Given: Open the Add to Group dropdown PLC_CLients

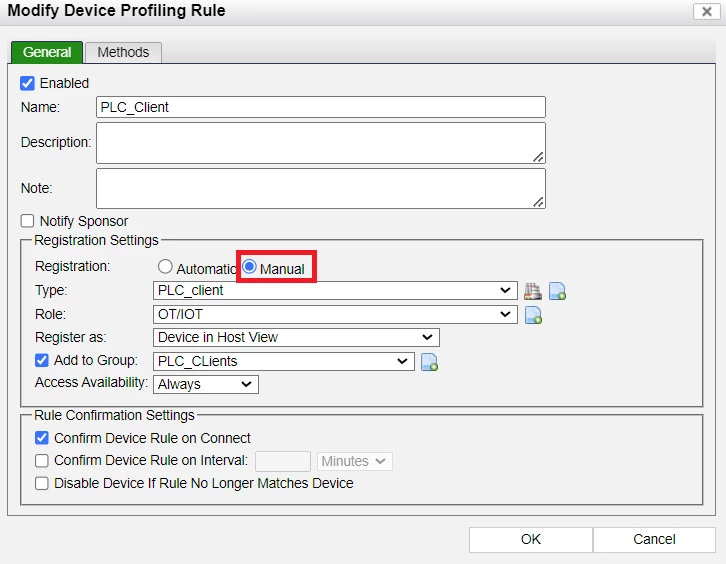Looking at the screenshot, I should (x=284, y=361).
